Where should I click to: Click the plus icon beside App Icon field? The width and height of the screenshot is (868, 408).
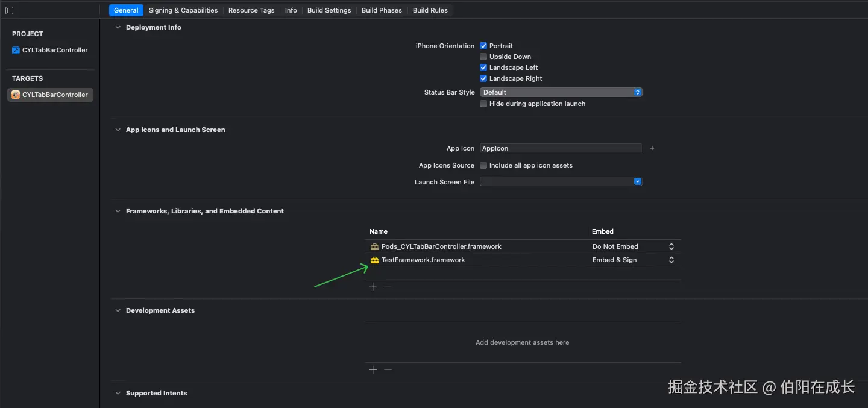[652, 148]
